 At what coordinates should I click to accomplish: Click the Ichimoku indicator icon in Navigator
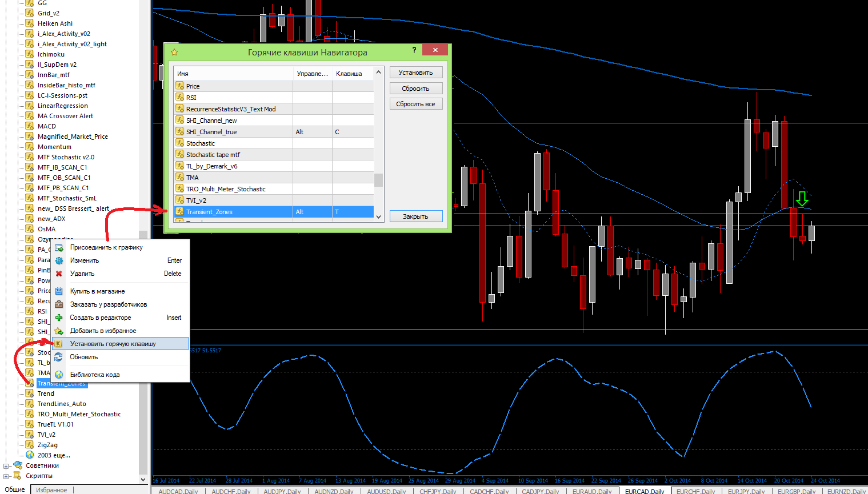(30, 54)
